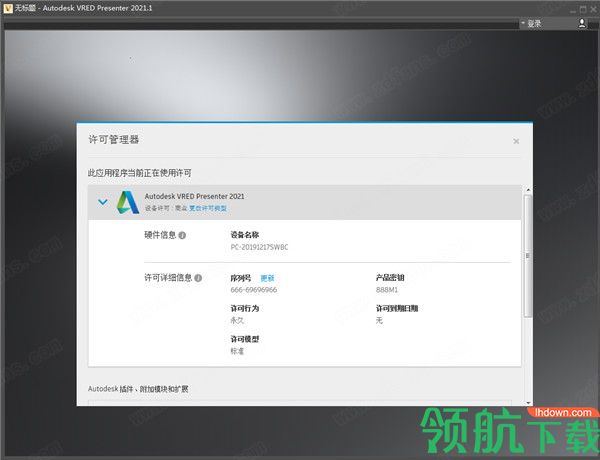Close the VRED Presenter window
This screenshot has width=600, height=460.
593,9
